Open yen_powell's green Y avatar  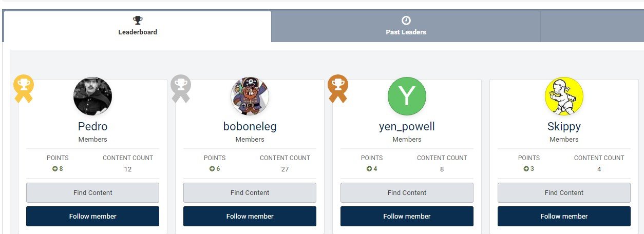coord(407,96)
